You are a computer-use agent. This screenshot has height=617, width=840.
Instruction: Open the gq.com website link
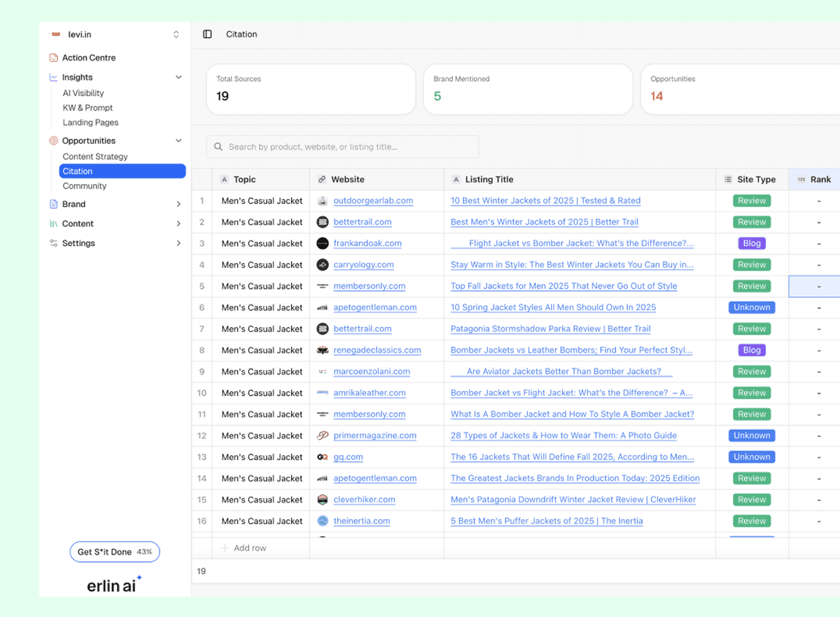348,457
